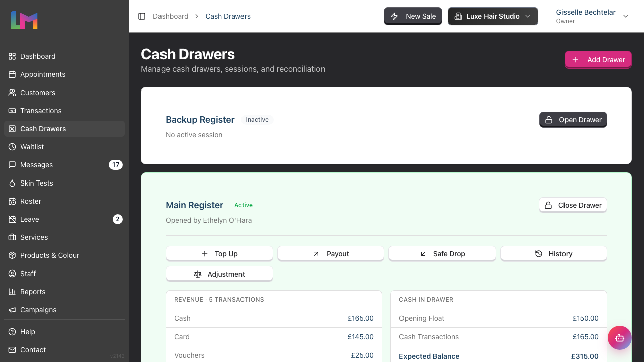Click the Reports chart icon
This screenshot has width=644, height=362.
pos(12,292)
